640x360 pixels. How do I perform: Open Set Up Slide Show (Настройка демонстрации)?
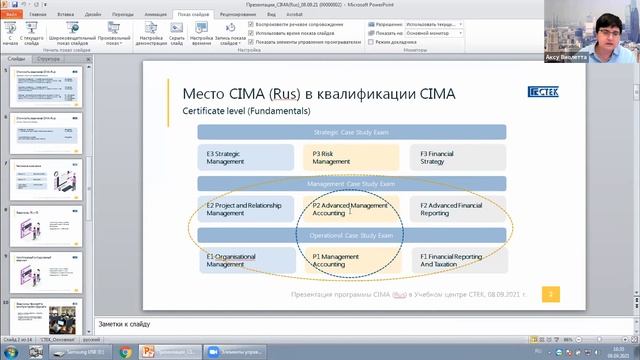tap(151, 33)
